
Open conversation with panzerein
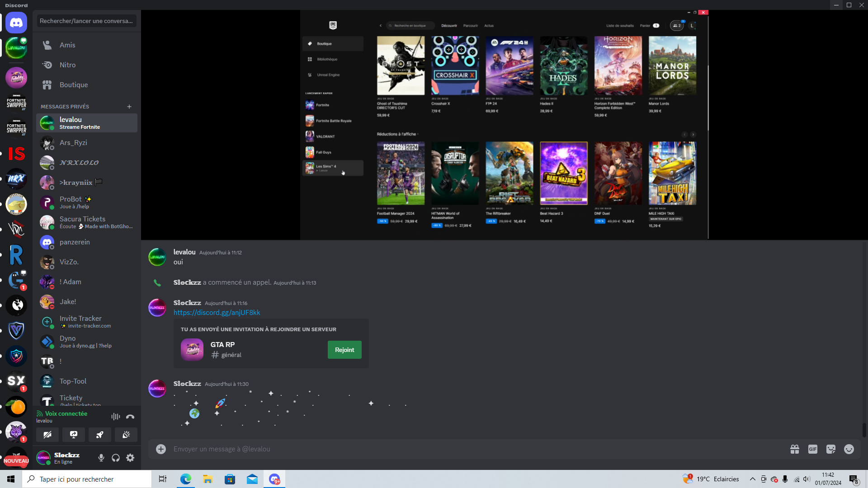click(x=87, y=242)
